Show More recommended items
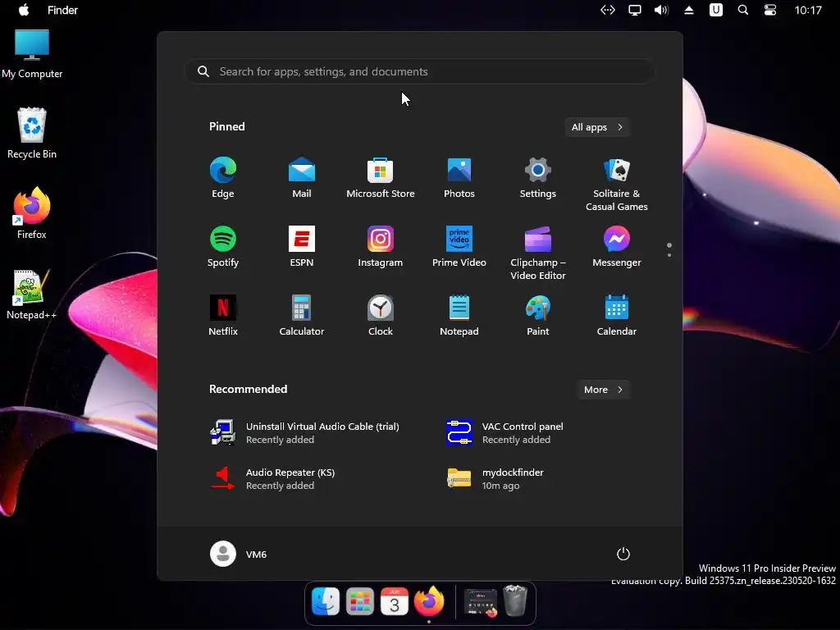 (x=604, y=390)
